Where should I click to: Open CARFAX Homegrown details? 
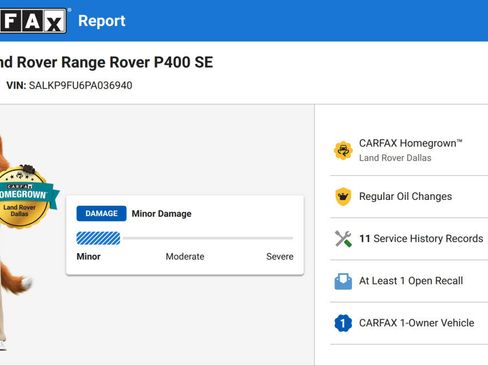click(x=409, y=150)
